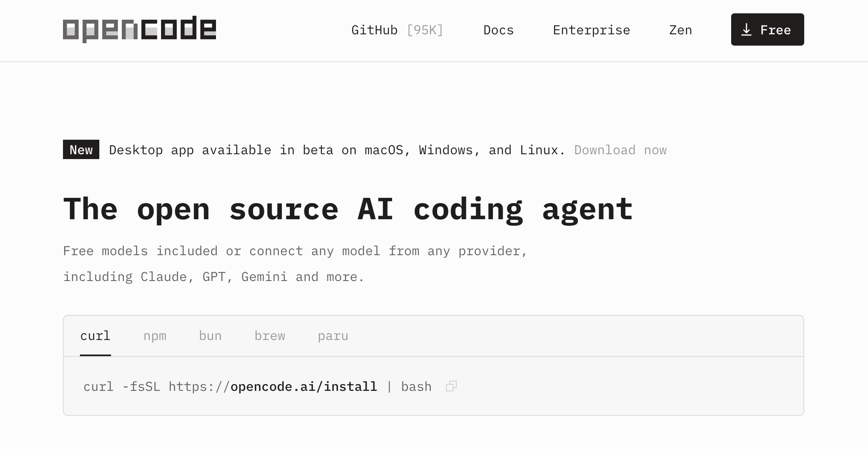Click Download now for the desktop app
This screenshot has height=449, width=868.
(620, 150)
